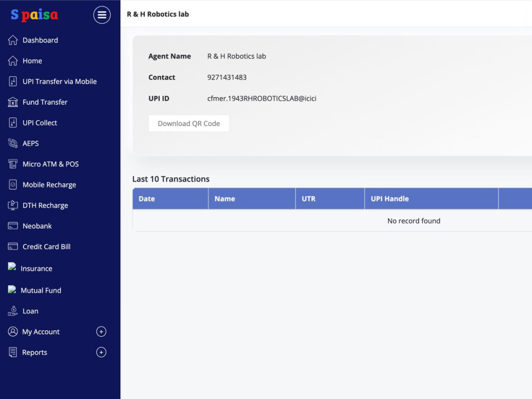Click the Mutual Fund image icon
Image resolution: width=532 pixels, height=399 pixels.
coord(12,289)
